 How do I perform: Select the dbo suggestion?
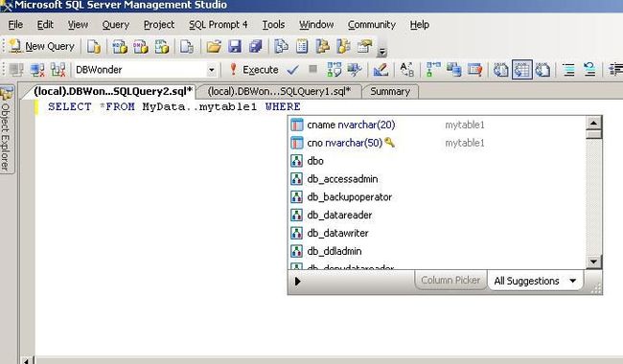(x=436, y=161)
